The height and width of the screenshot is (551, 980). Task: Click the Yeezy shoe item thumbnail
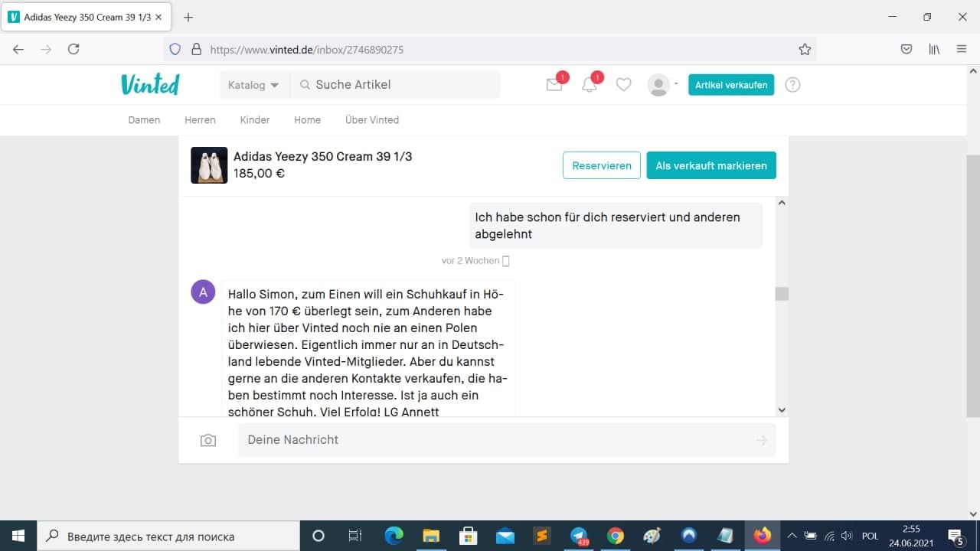point(209,165)
